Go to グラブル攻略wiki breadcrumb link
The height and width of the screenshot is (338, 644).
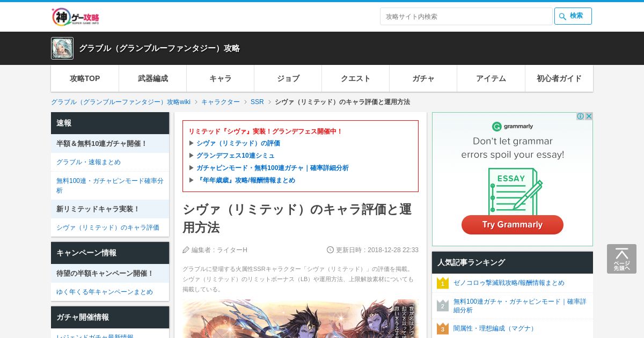click(121, 102)
